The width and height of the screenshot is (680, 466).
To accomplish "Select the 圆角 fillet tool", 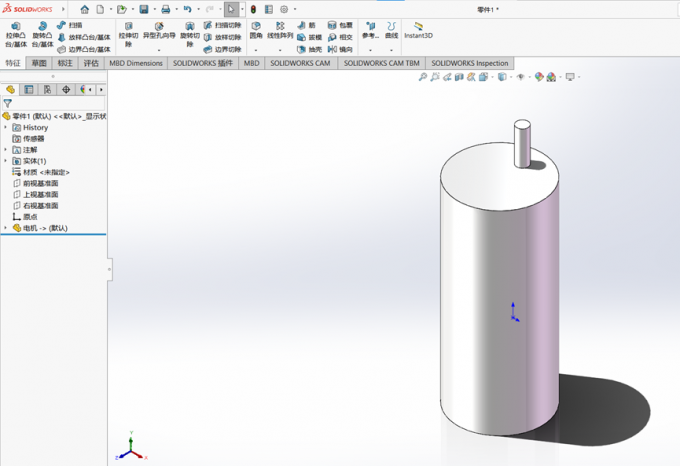I will [x=256, y=30].
